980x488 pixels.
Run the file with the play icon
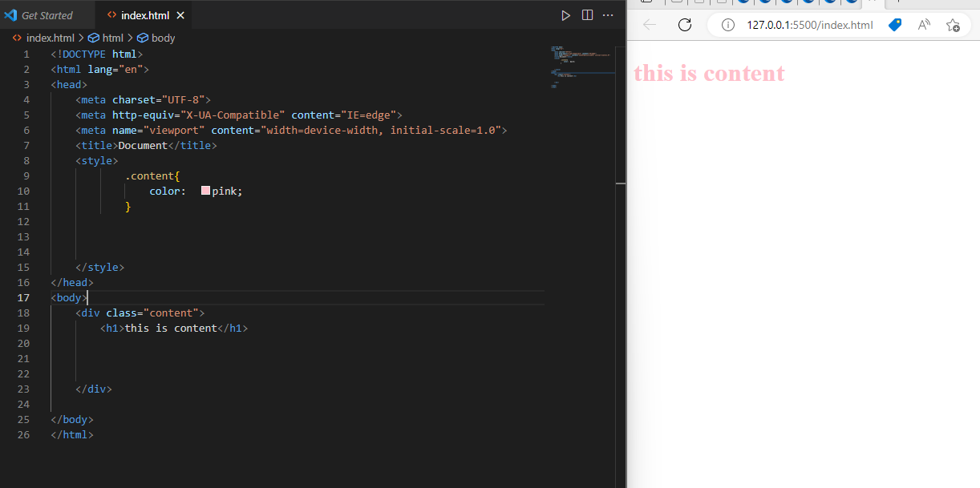(565, 15)
